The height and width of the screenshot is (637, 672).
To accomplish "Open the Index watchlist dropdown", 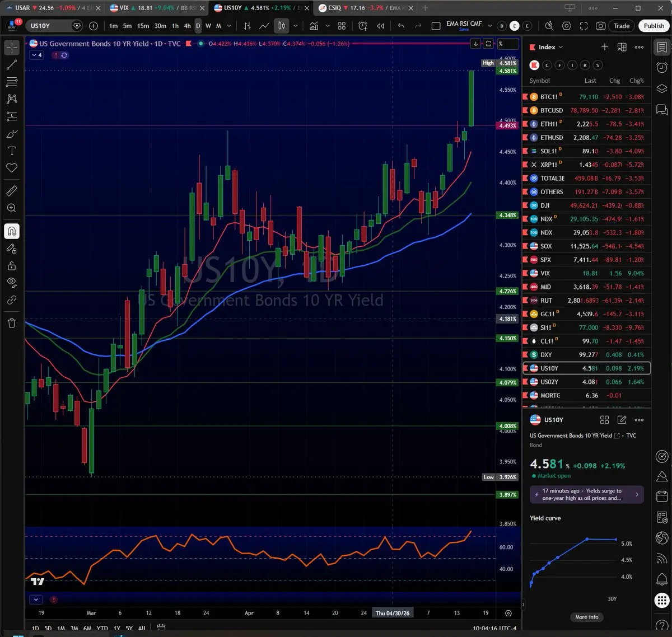I will click(551, 47).
